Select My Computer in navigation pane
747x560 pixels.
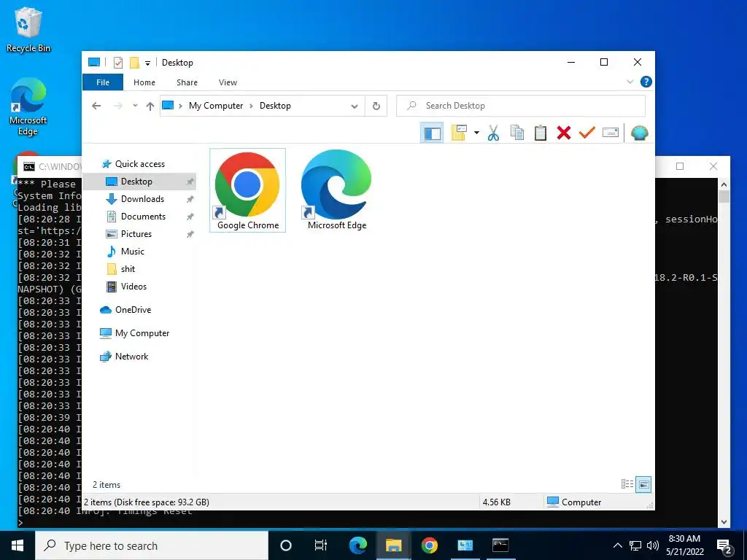click(x=135, y=333)
